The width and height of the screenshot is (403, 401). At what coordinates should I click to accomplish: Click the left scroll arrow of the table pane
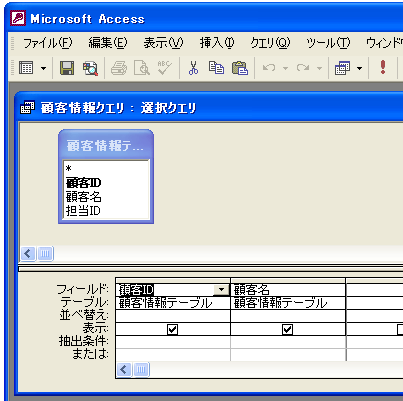point(28,254)
